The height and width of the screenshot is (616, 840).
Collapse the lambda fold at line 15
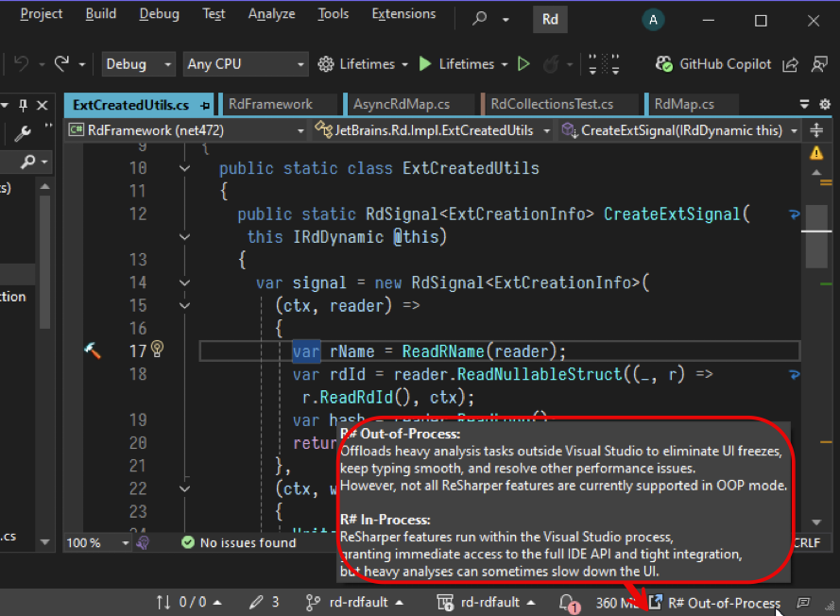click(x=184, y=306)
